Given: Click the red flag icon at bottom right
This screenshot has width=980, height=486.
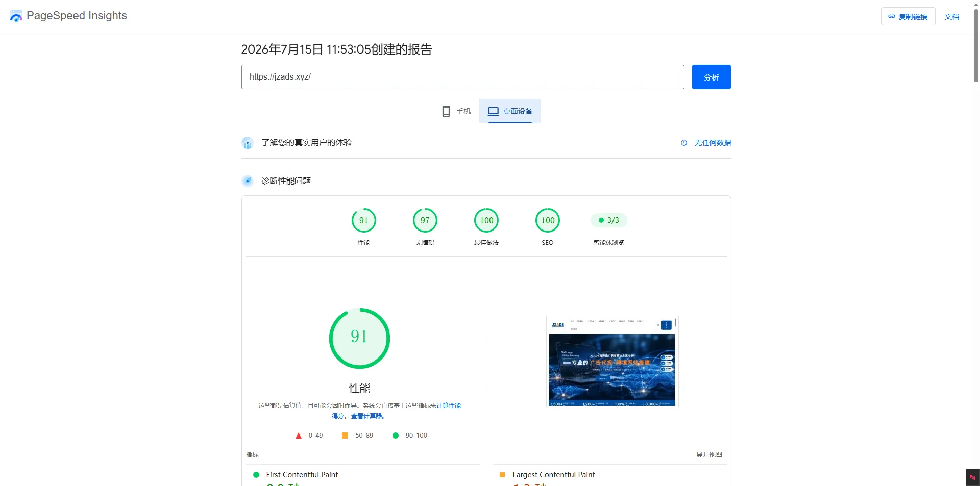Looking at the screenshot, I should (x=972, y=477).
